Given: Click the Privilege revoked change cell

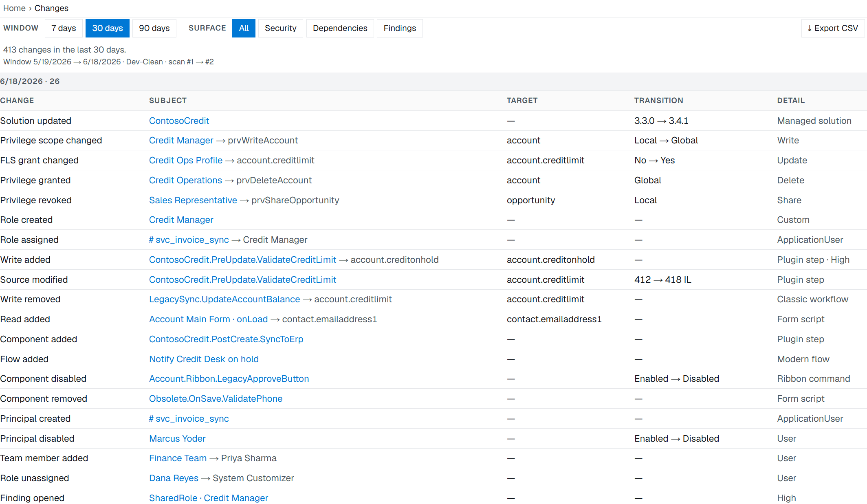Looking at the screenshot, I should tap(36, 200).
